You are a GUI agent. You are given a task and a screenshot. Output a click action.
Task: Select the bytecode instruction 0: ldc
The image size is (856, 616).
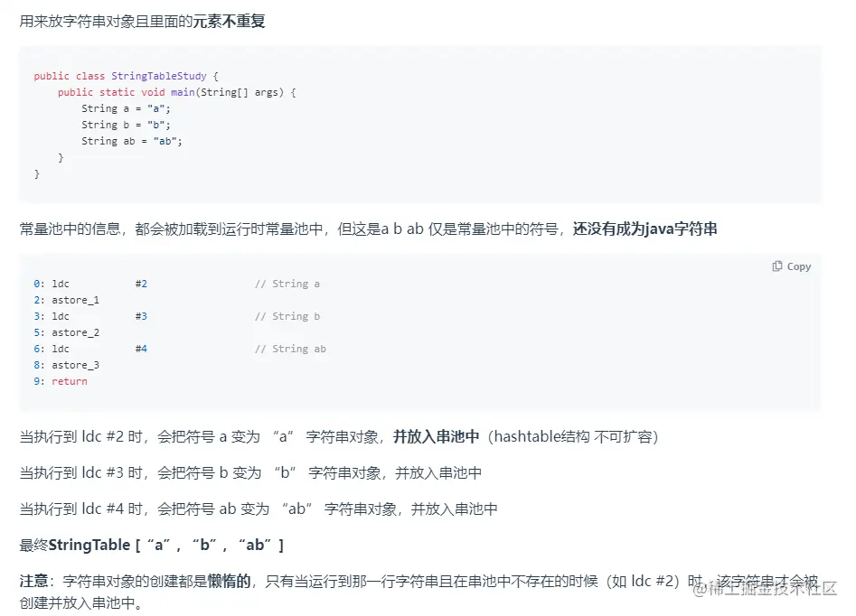point(53,283)
